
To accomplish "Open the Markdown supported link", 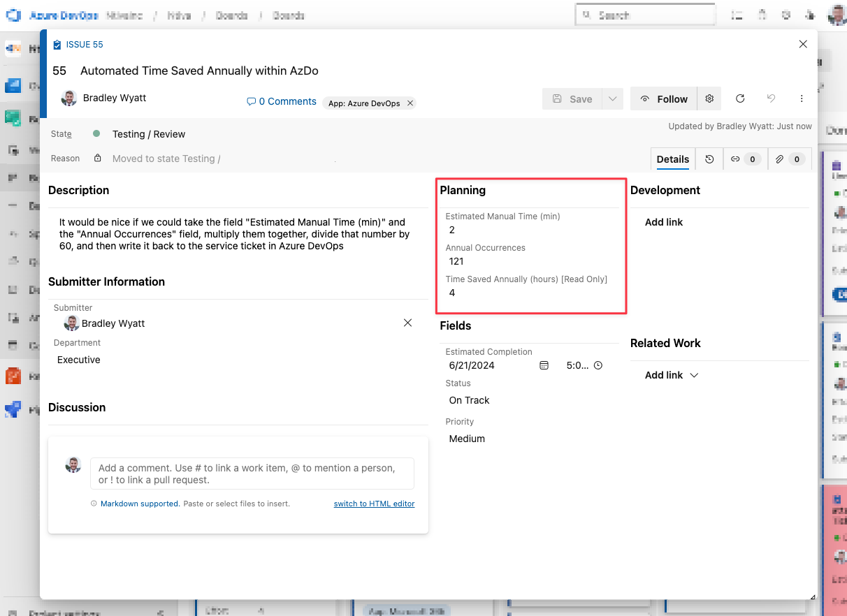I will click(x=140, y=504).
